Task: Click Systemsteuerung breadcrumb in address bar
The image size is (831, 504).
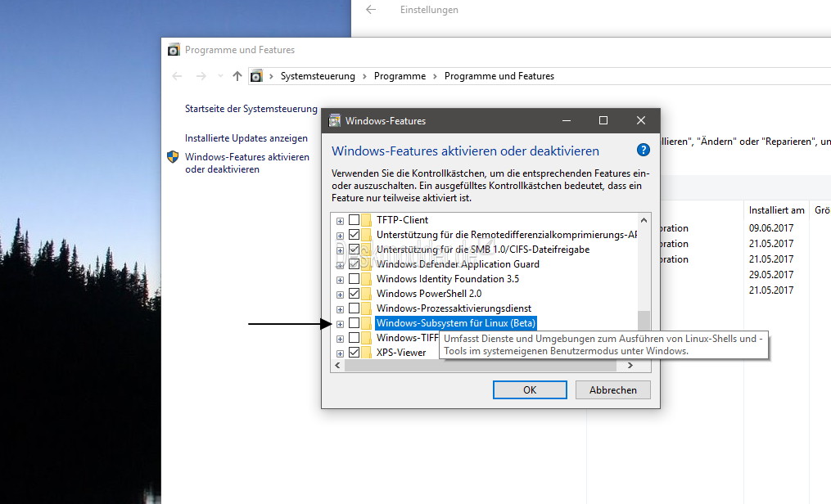Action: [318, 76]
